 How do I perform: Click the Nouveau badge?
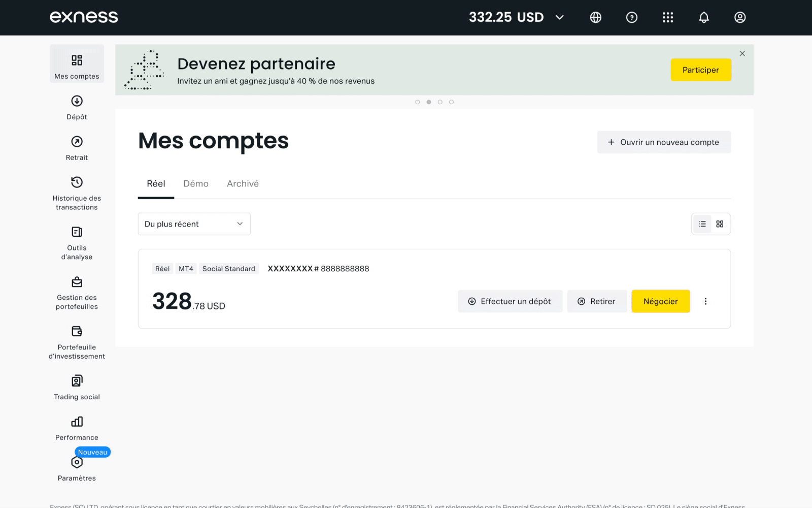92,452
